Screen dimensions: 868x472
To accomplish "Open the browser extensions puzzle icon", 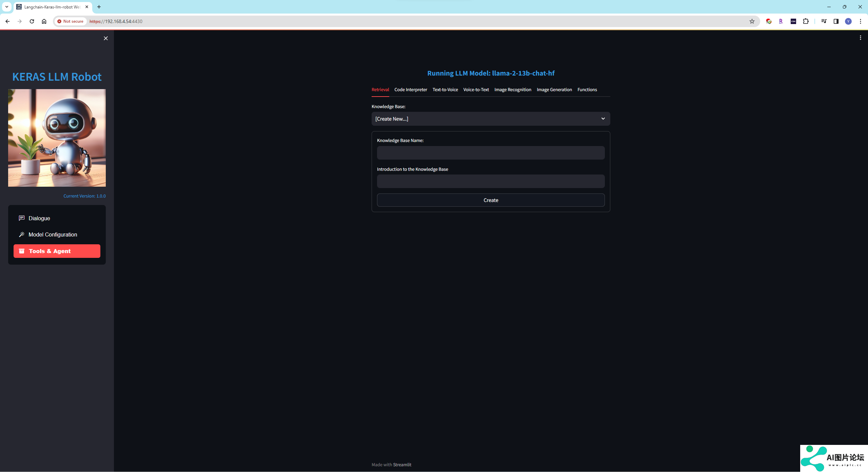I will [806, 21].
